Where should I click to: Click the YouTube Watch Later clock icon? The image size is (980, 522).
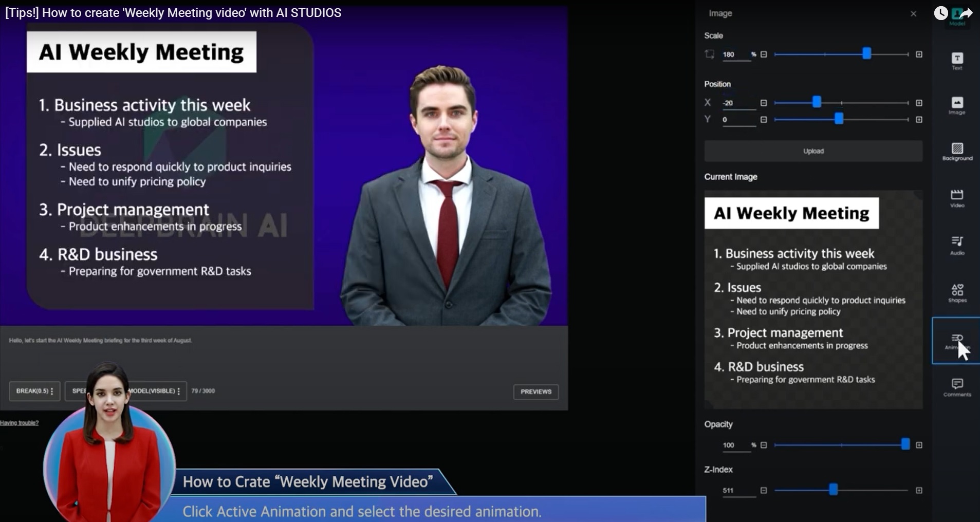[940, 13]
